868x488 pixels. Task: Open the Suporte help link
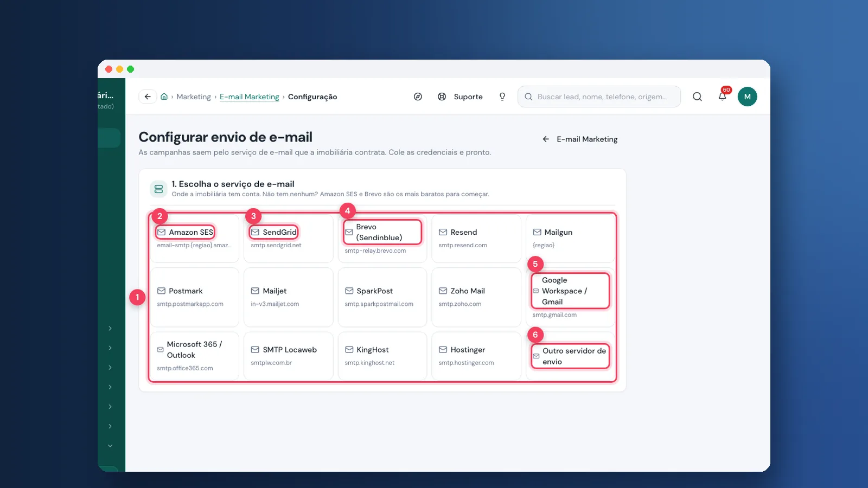click(x=460, y=97)
